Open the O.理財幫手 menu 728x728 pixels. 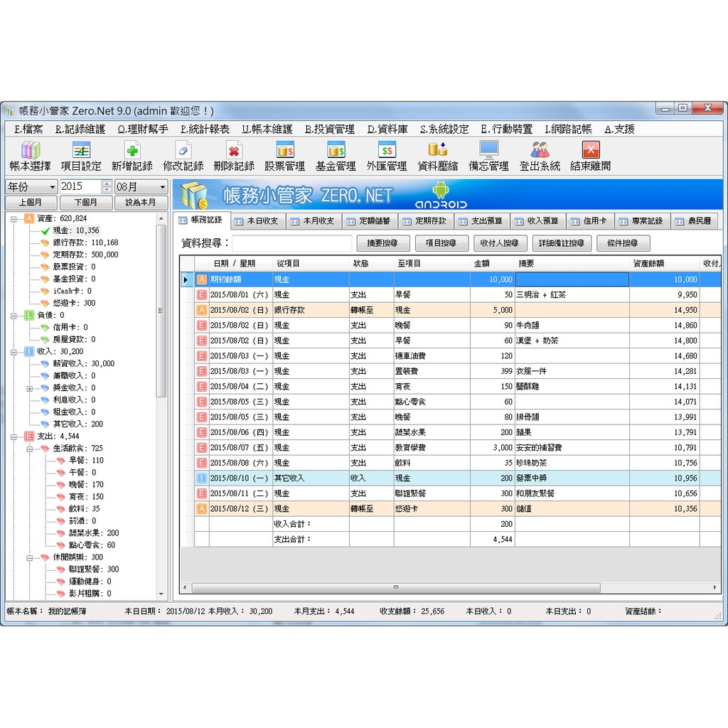(142, 129)
